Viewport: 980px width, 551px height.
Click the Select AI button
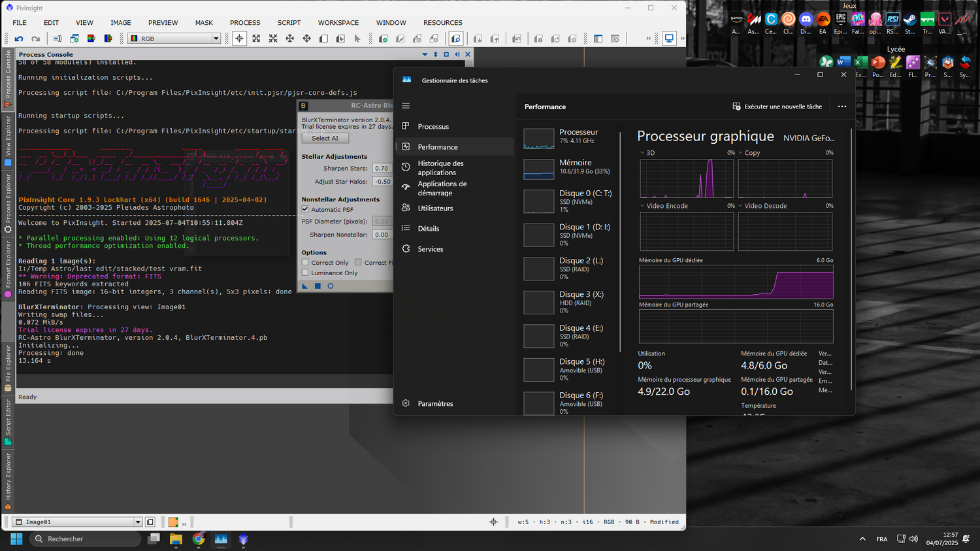[325, 138]
